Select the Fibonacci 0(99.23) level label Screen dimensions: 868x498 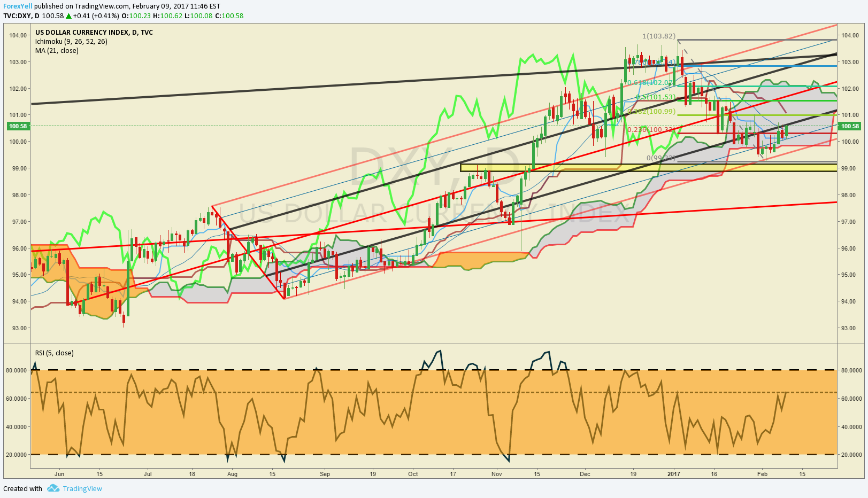point(660,158)
